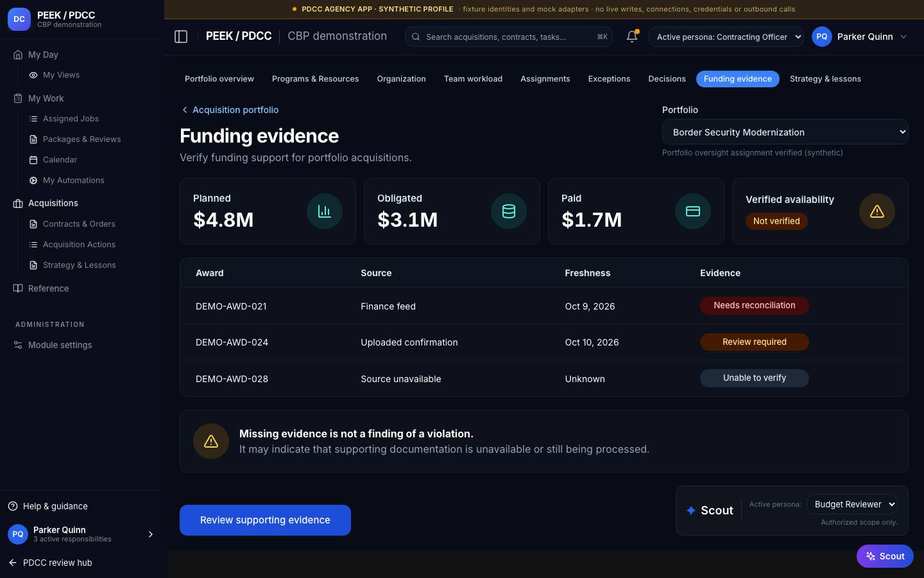The width and height of the screenshot is (924, 578).
Task: Toggle the sidebar panel icon
Action: tap(181, 37)
